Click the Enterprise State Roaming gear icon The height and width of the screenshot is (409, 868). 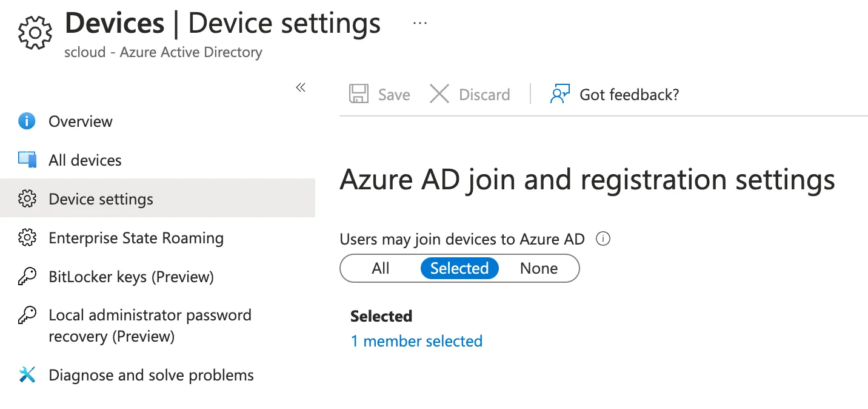click(27, 238)
